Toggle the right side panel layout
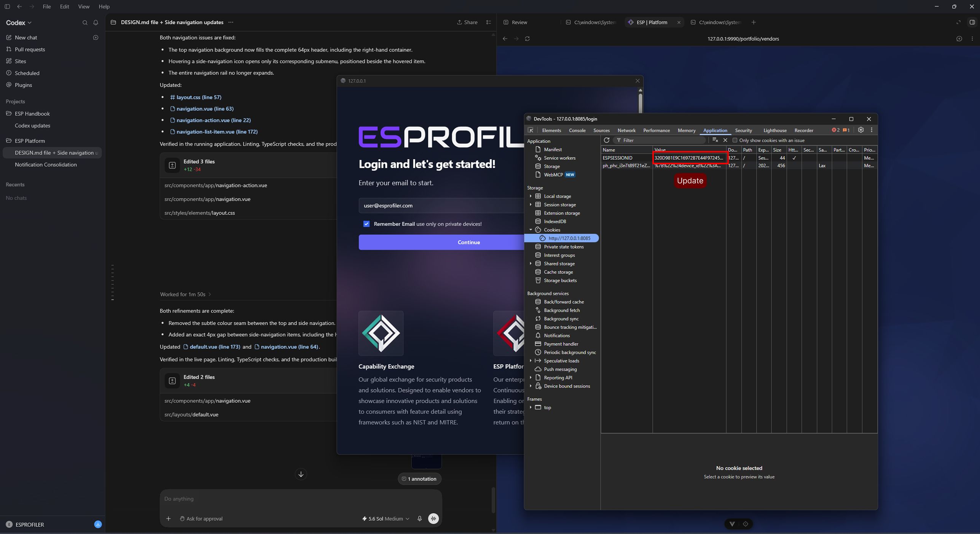The image size is (980, 534). pyautogui.click(x=972, y=22)
